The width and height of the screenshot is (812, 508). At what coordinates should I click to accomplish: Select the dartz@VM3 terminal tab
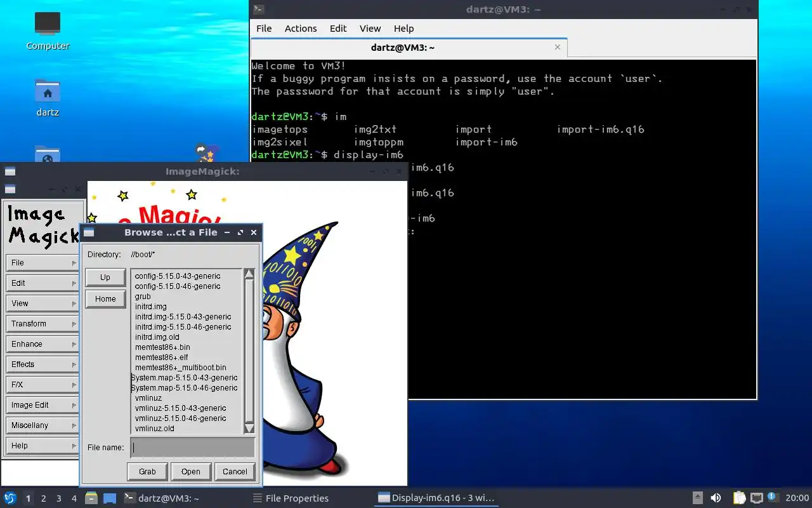coord(409,48)
